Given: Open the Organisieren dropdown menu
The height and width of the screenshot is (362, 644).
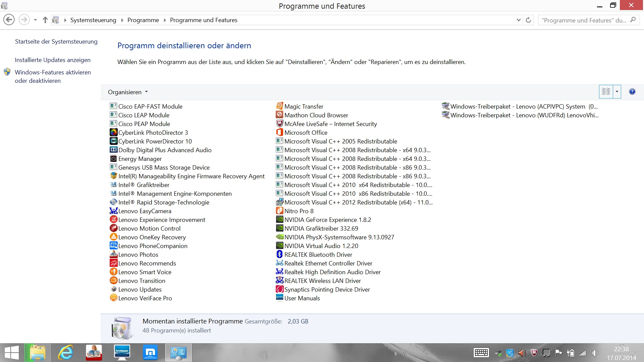Looking at the screenshot, I should coord(128,92).
